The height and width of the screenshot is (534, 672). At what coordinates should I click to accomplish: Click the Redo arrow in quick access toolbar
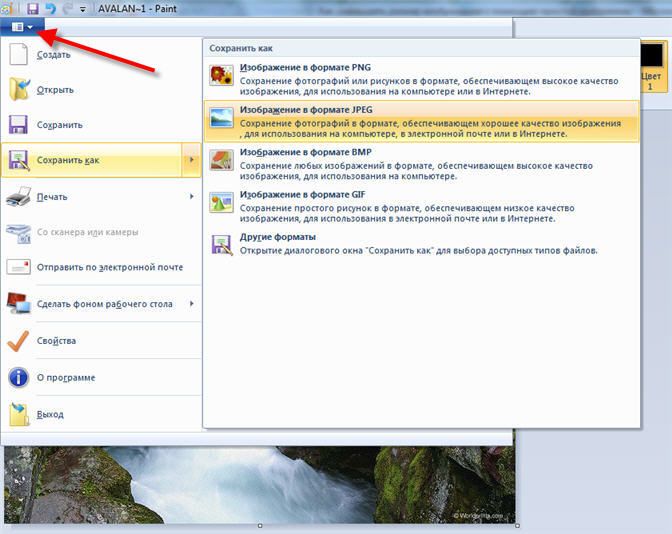[x=67, y=8]
